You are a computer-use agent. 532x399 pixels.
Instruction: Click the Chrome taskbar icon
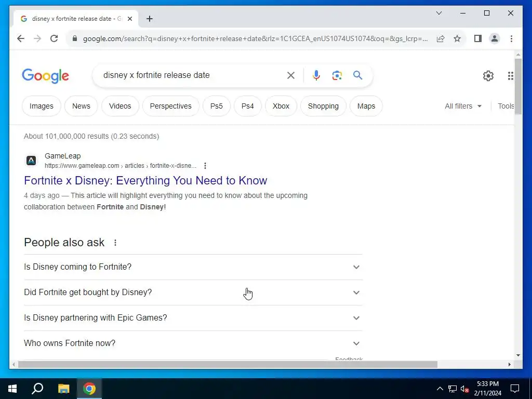(89, 389)
